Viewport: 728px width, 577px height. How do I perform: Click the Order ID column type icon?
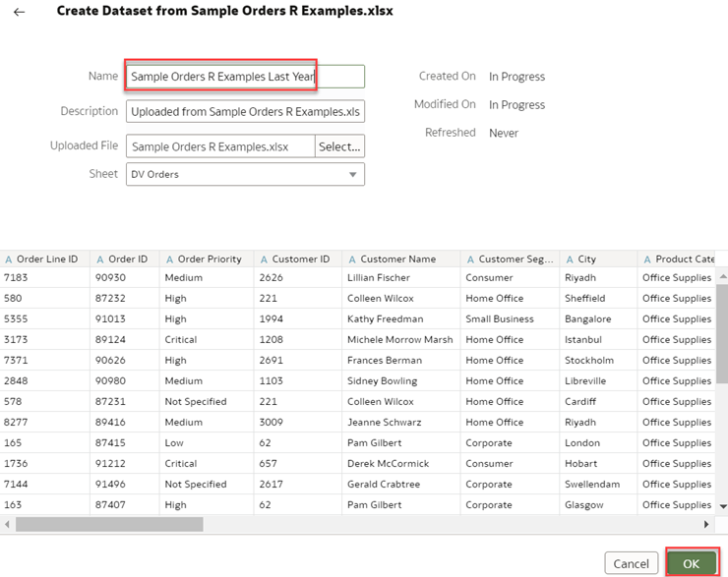(100, 260)
